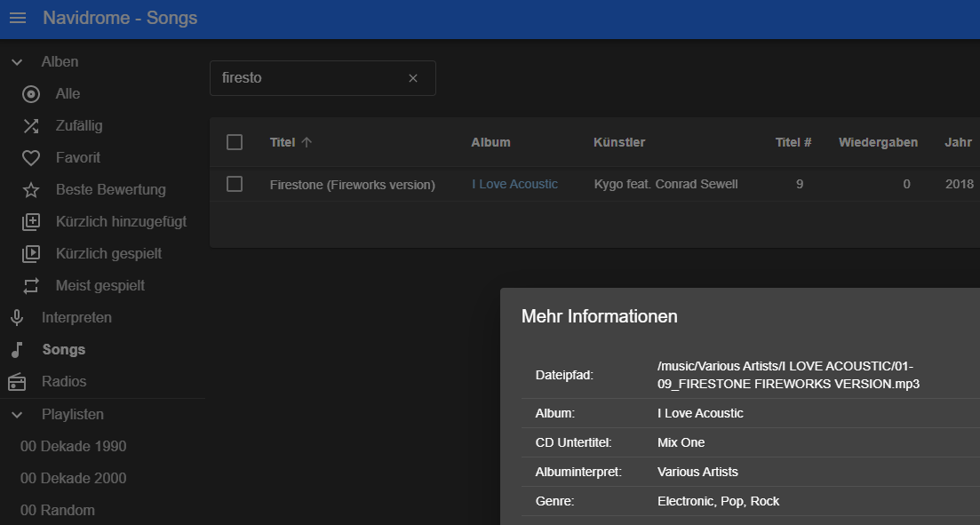Open Kürzlich hinzugefügt via its icon
980x525 pixels.
30,221
